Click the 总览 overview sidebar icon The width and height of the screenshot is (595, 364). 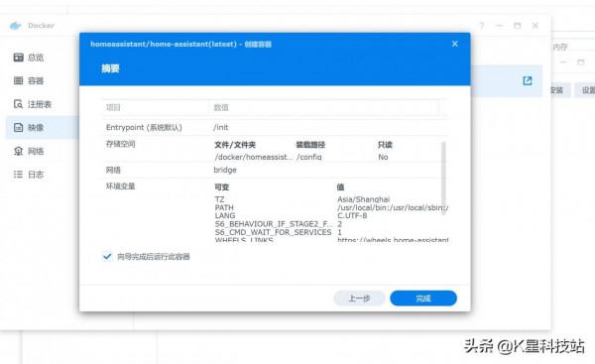tap(18, 58)
